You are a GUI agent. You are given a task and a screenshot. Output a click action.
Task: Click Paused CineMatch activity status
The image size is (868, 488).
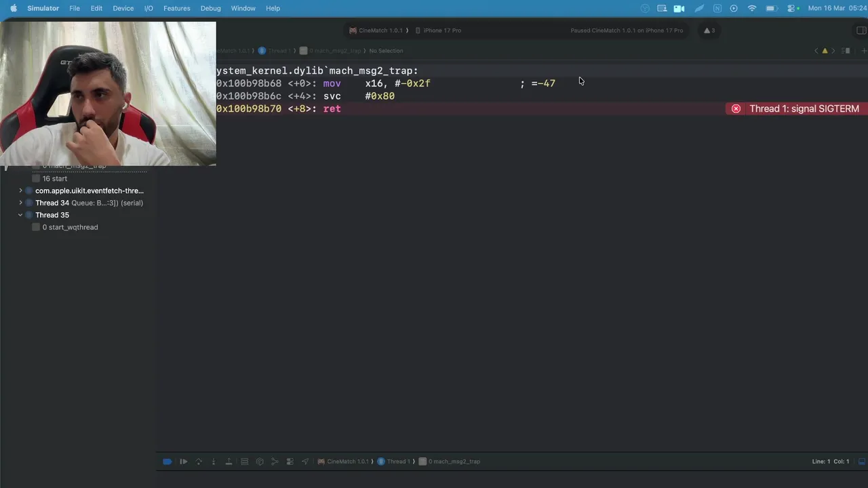click(627, 30)
